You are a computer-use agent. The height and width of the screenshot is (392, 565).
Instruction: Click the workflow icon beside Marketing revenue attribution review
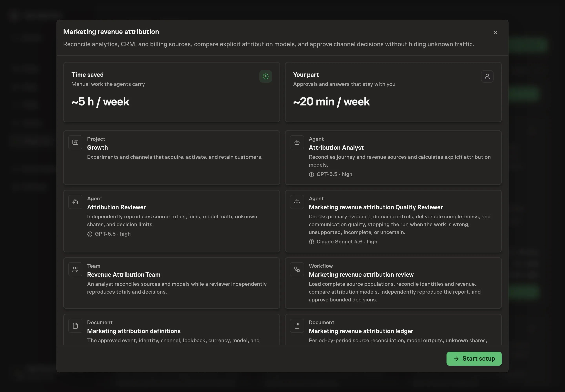tap(297, 269)
